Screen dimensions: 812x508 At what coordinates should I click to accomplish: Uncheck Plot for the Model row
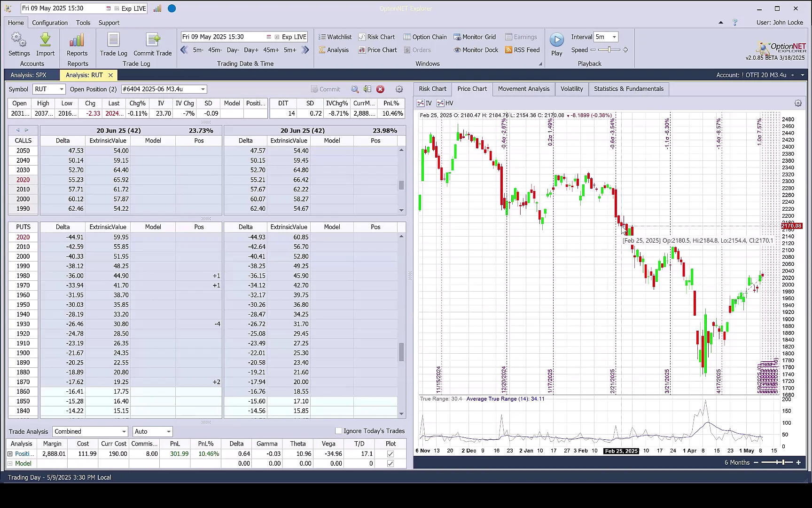[x=390, y=464]
